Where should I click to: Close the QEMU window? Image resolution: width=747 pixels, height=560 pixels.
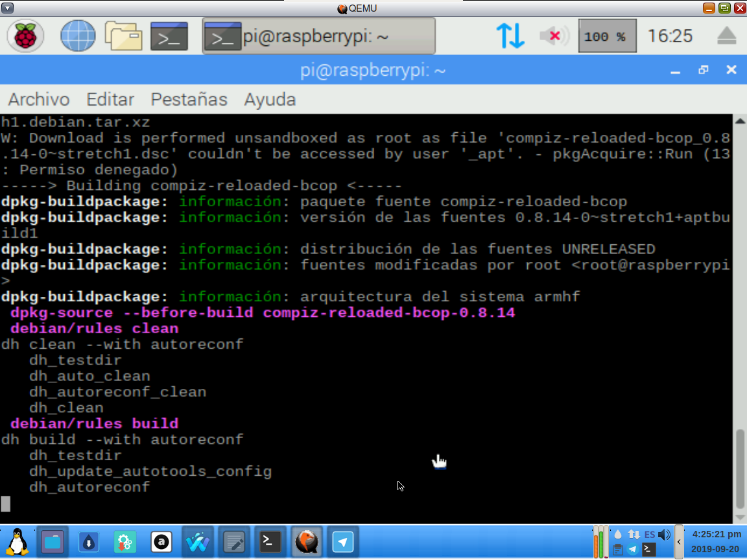pyautogui.click(x=740, y=8)
